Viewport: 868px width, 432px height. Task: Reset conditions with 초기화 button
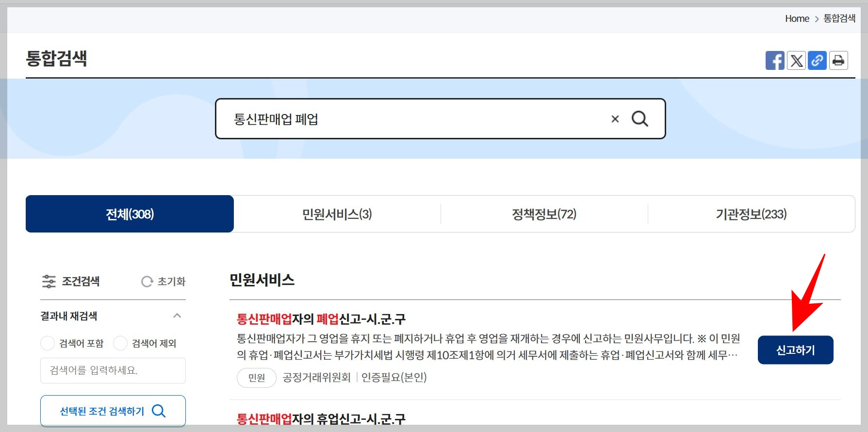pyautogui.click(x=164, y=282)
